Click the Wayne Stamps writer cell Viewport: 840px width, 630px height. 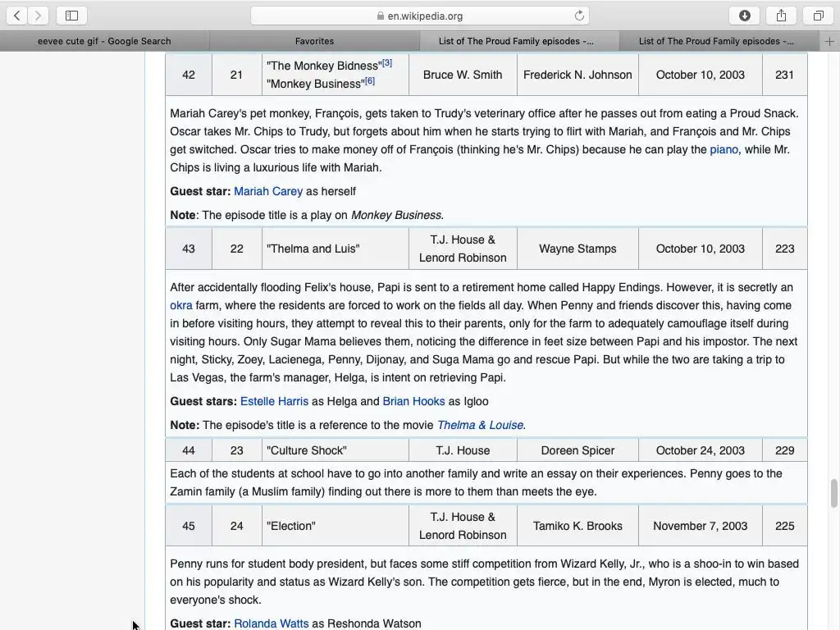pos(577,249)
